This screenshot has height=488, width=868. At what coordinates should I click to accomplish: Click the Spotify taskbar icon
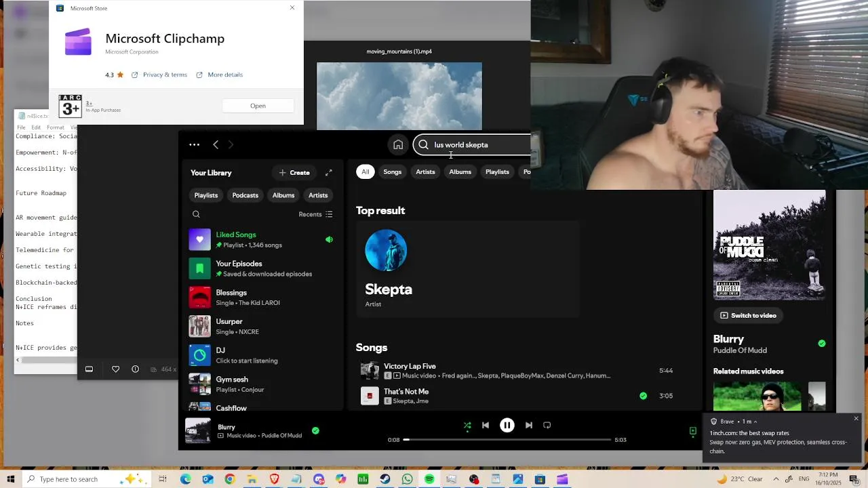point(429,479)
